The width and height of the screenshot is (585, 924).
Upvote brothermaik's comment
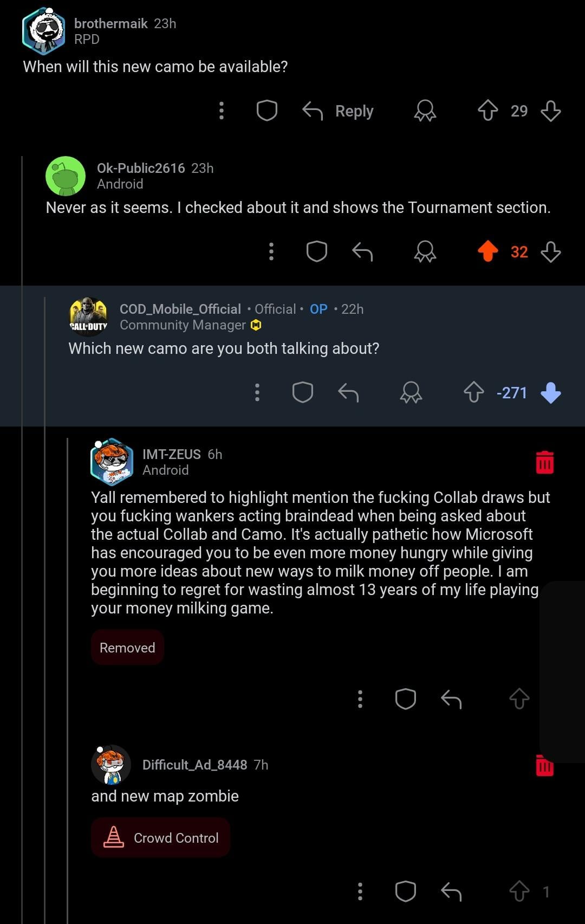487,111
